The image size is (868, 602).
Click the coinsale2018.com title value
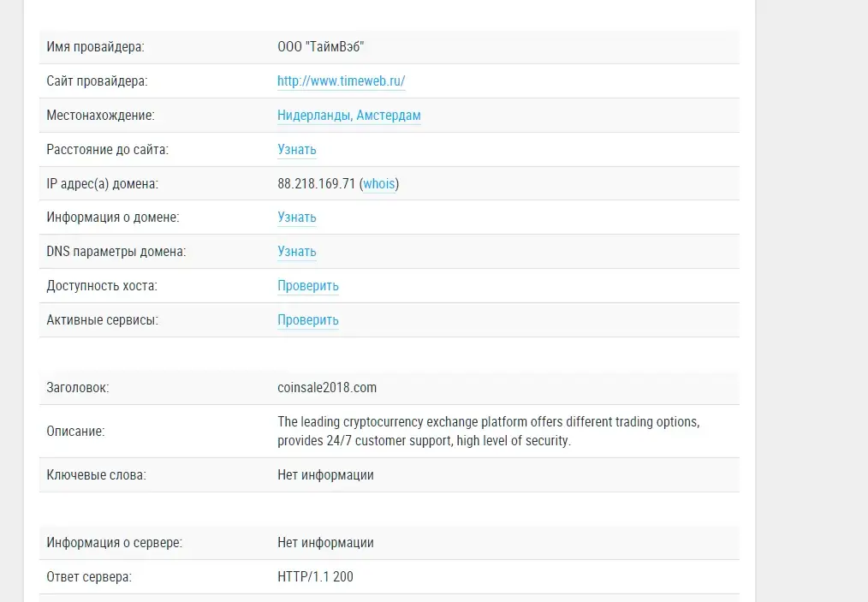click(327, 388)
